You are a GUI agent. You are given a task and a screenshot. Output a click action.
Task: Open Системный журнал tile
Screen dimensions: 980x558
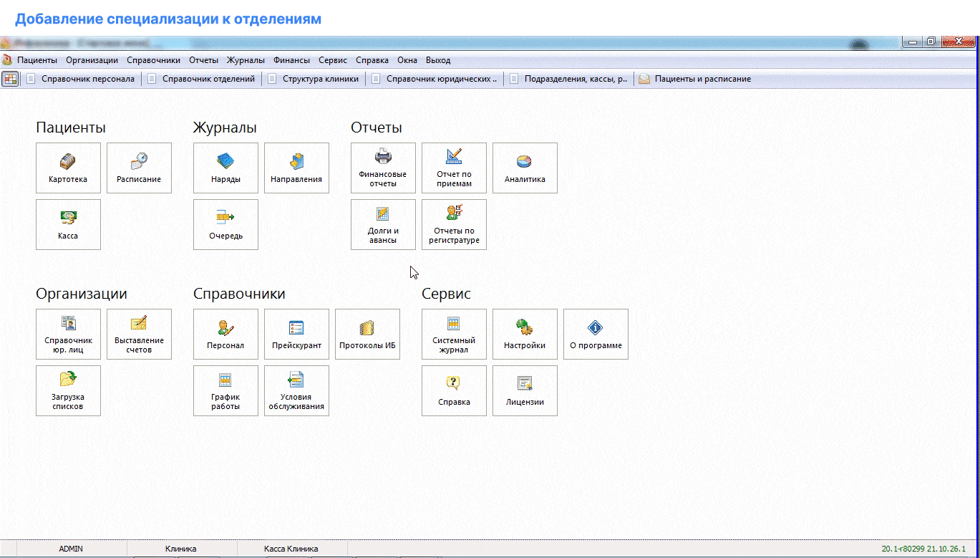(454, 334)
